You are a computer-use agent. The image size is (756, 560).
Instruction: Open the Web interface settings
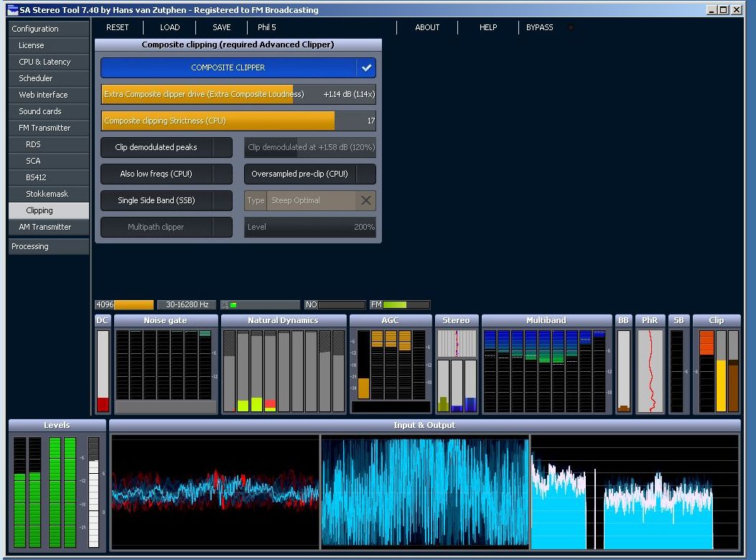pos(49,95)
